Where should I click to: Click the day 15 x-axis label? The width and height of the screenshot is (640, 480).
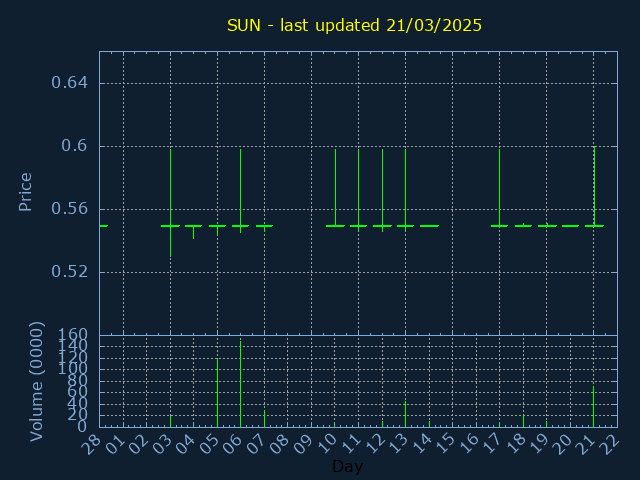tap(444, 444)
